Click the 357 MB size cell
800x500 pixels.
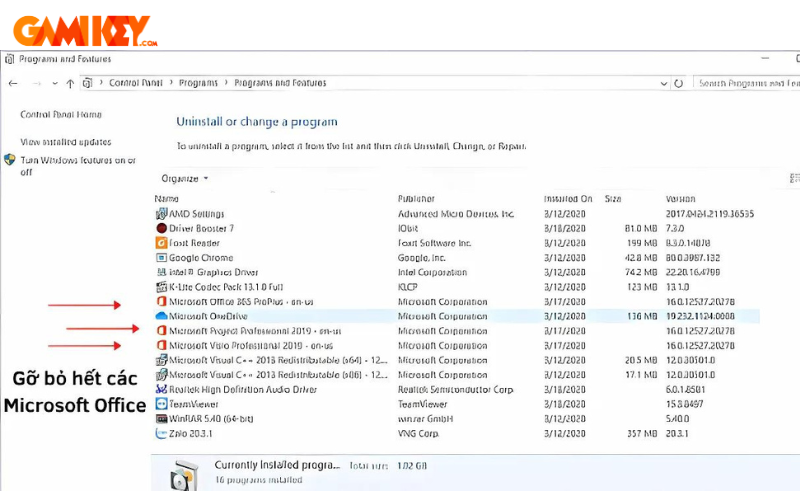[x=642, y=434]
